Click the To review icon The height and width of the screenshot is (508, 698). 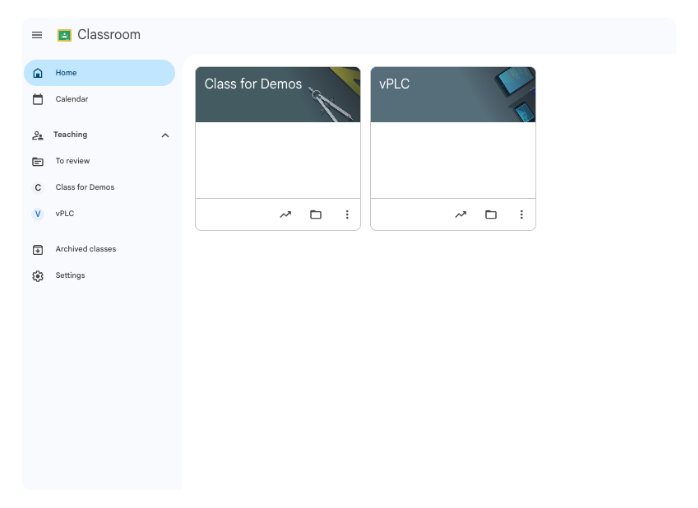point(38,162)
